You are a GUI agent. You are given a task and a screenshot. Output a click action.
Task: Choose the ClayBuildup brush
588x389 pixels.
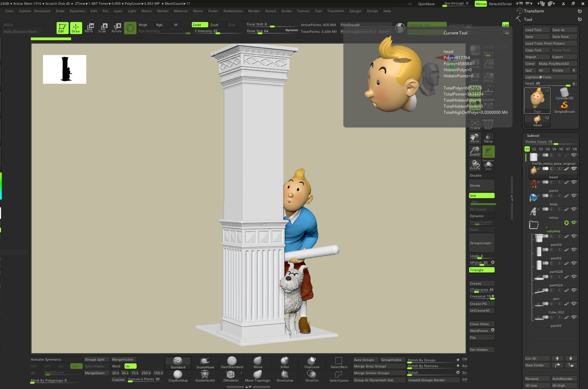tap(178, 376)
